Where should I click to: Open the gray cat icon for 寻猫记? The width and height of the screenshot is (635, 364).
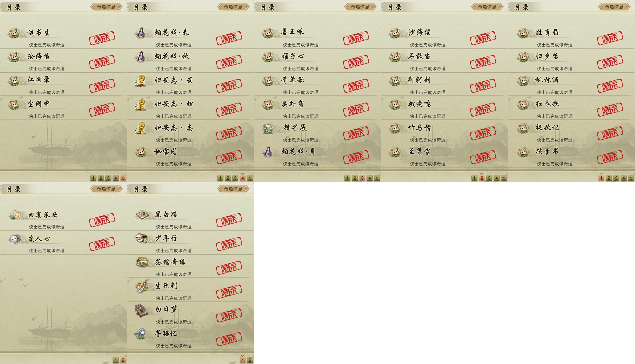[141, 334]
